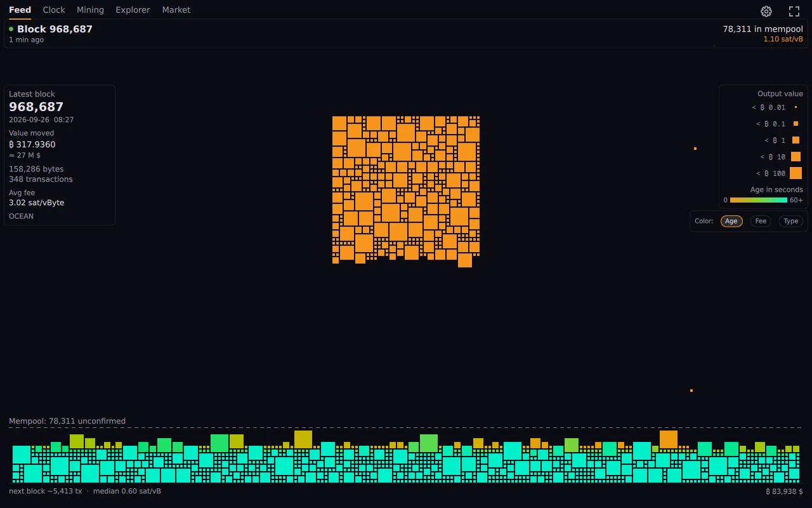Click the green status dot beside Block 968,687
The width and height of the screenshot is (812, 508).
click(x=11, y=29)
